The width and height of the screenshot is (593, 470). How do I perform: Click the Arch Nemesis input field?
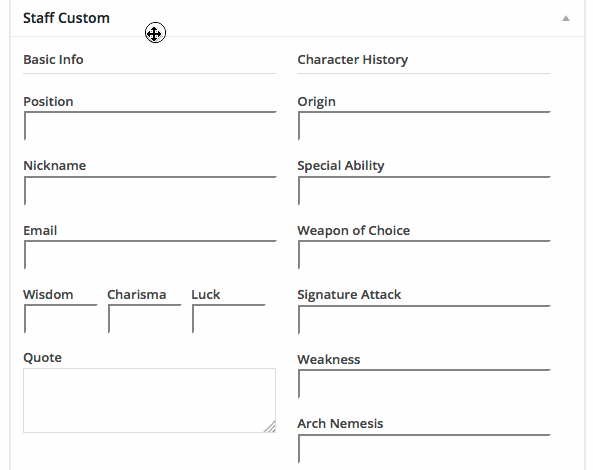point(424,448)
